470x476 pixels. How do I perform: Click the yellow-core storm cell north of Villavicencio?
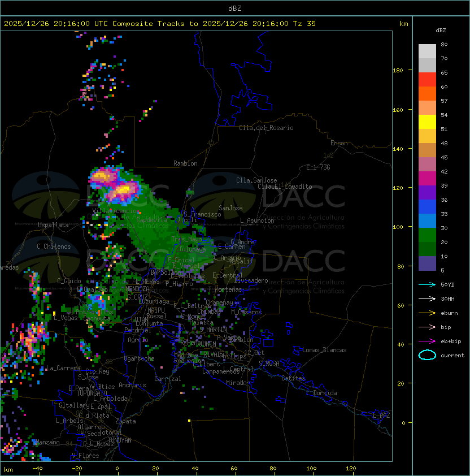(123, 190)
